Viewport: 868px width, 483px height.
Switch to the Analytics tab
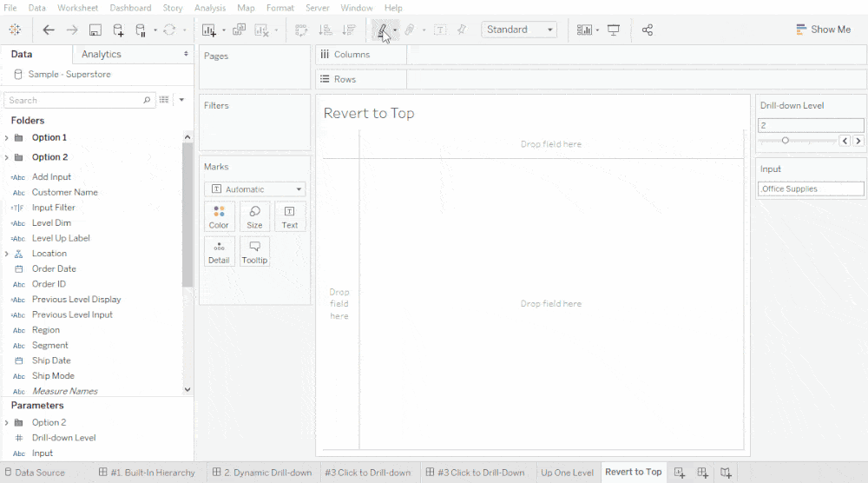coord(102,54)
